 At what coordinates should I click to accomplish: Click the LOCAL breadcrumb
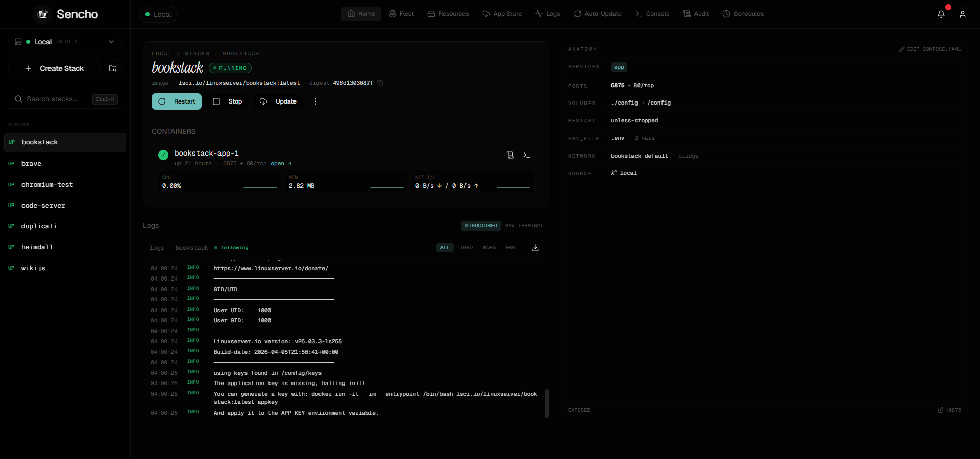click(x=162, y=54)
